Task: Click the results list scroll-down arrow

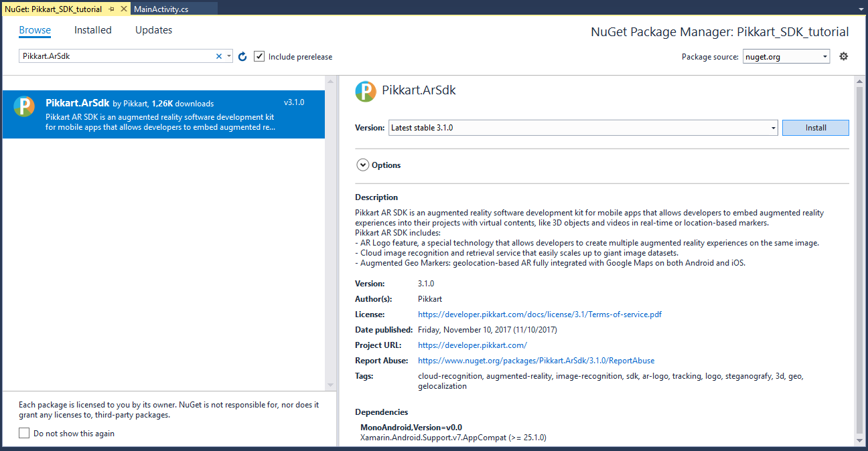Action: (x=330, y=385)
